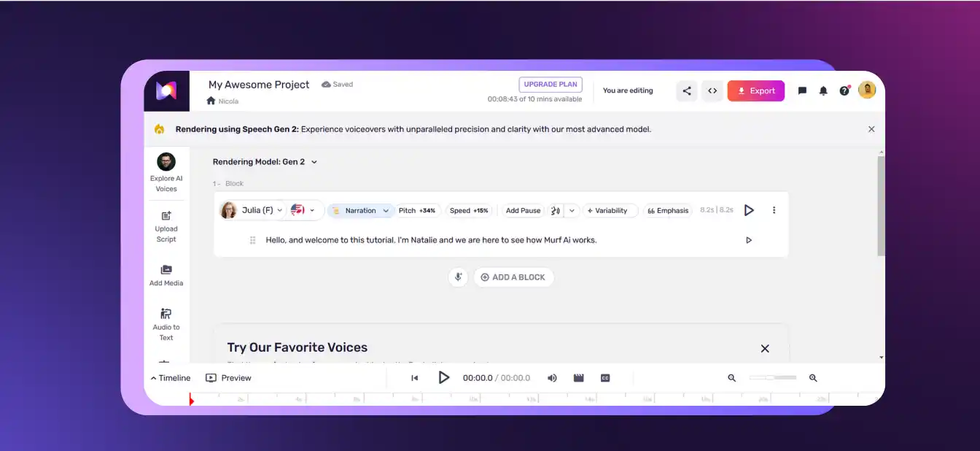This screenshot has width=980, height=451.
Task: Open the embed code icon
Action: click(712, 91)
